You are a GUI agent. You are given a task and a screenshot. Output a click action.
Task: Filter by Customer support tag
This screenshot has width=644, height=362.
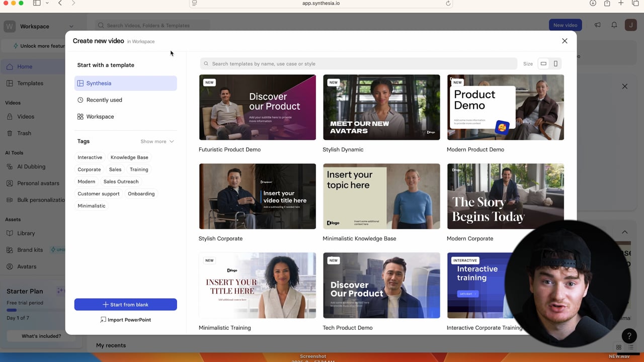tap(99, 194)
